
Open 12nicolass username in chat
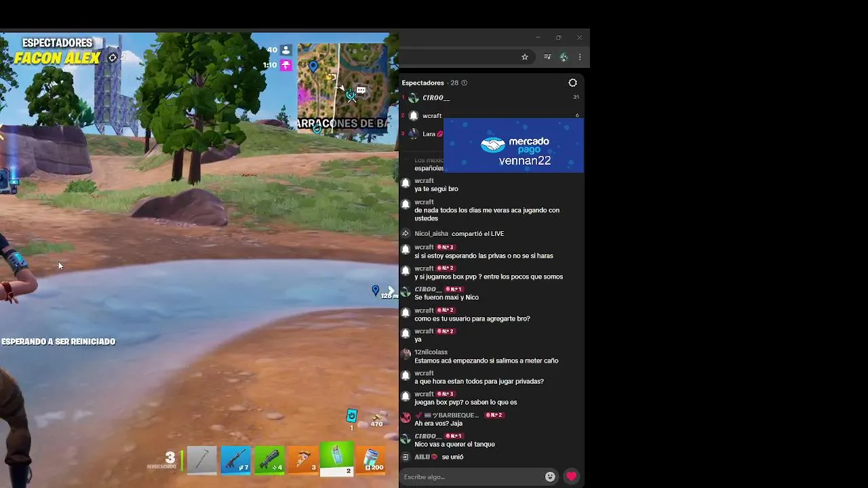(431, 352)
